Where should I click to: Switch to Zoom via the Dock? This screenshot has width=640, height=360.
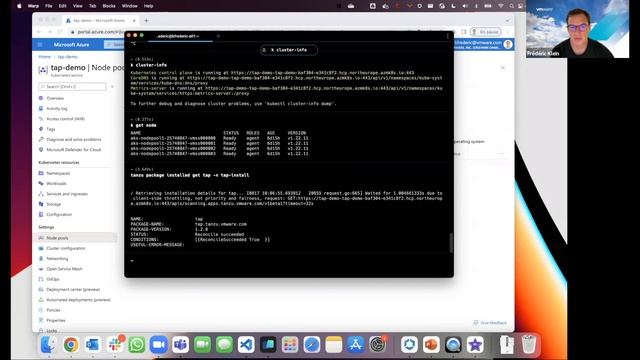(x=158, y=345)
